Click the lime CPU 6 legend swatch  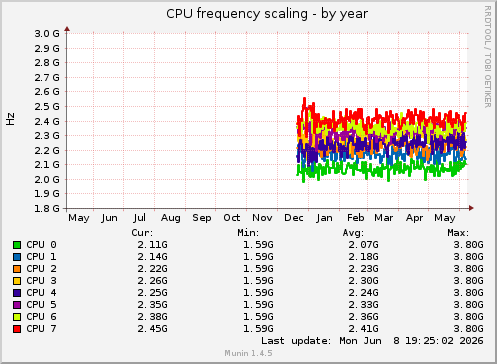tap(17, 317)
